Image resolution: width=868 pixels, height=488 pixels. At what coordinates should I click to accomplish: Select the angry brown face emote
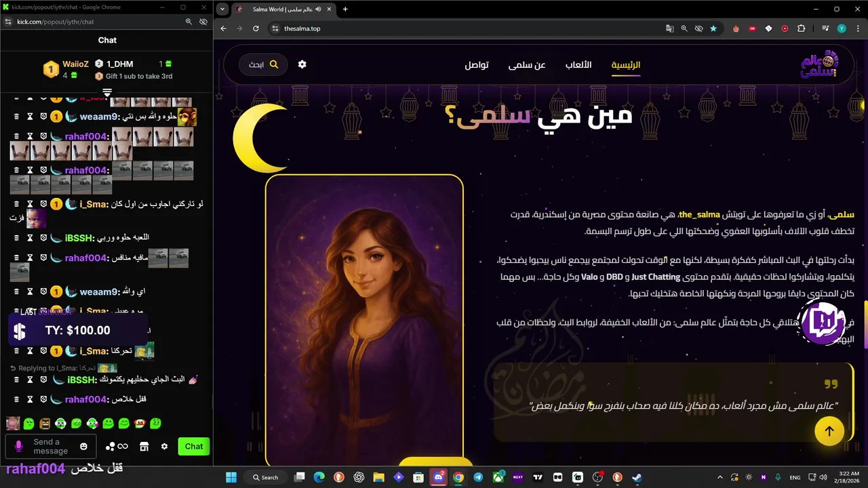pos(45,424)
